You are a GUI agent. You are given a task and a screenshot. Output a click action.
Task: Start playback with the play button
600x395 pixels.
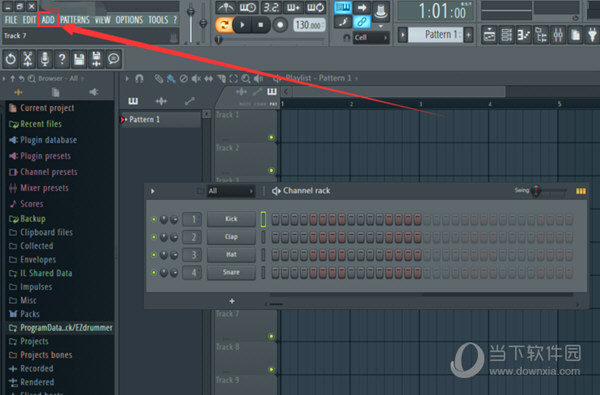click(x=243, y=25)
